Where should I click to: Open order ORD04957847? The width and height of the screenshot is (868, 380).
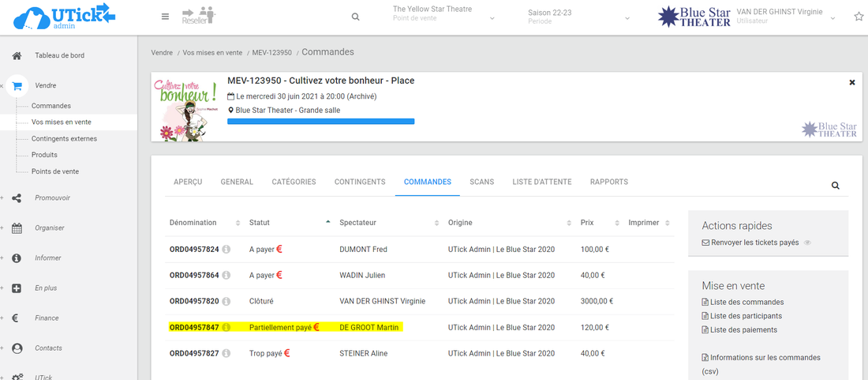click(x=194, y=327)
